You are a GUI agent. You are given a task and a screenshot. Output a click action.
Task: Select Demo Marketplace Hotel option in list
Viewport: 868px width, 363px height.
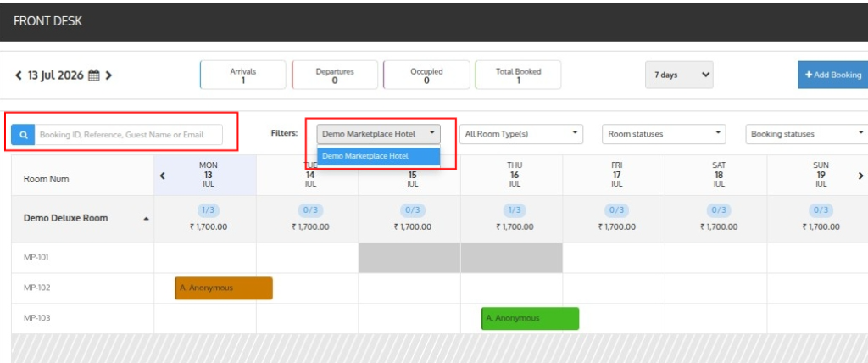pyautogui.click(x=379, y=156)
